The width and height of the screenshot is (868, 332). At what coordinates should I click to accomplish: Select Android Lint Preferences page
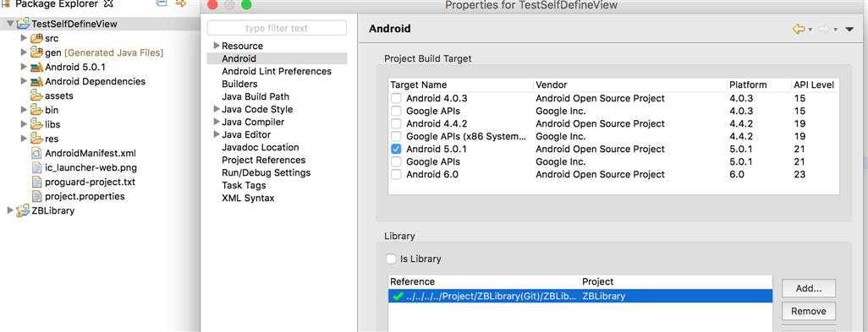[x=277, y=71]
